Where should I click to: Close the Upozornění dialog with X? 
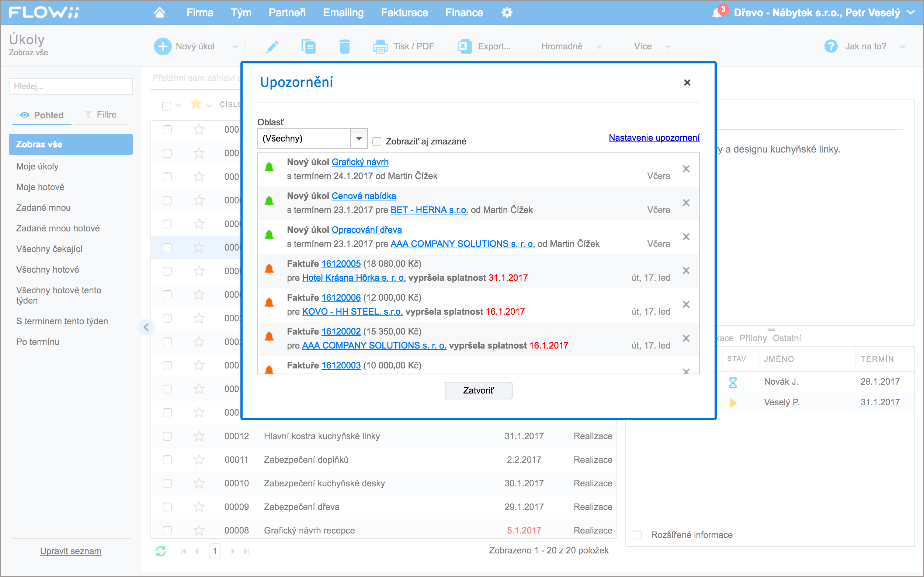[x=687, y=83]
